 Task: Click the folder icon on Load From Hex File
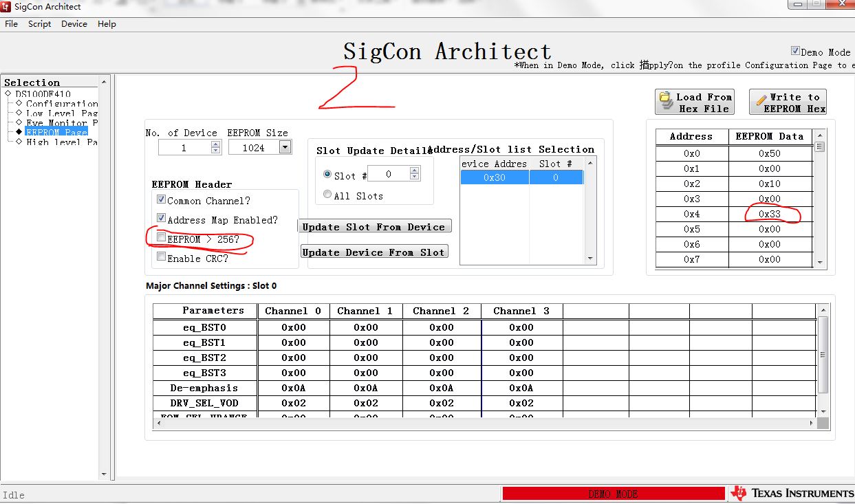click(665, 101)
